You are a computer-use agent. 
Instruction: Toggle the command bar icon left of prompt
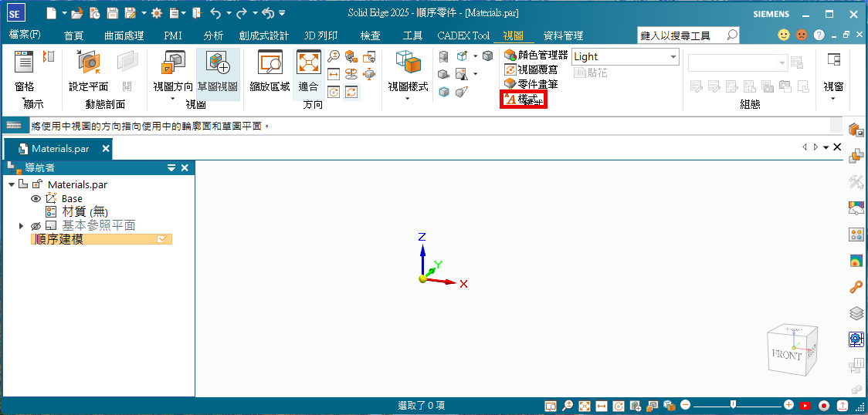(14, 126)
